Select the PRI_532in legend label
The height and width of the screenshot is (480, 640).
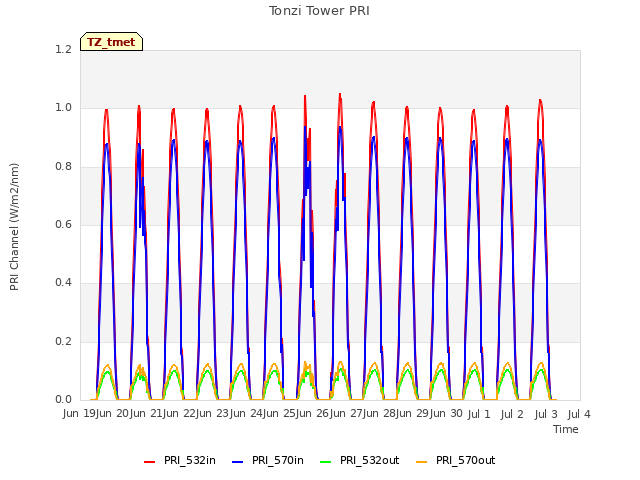[189, 460]
